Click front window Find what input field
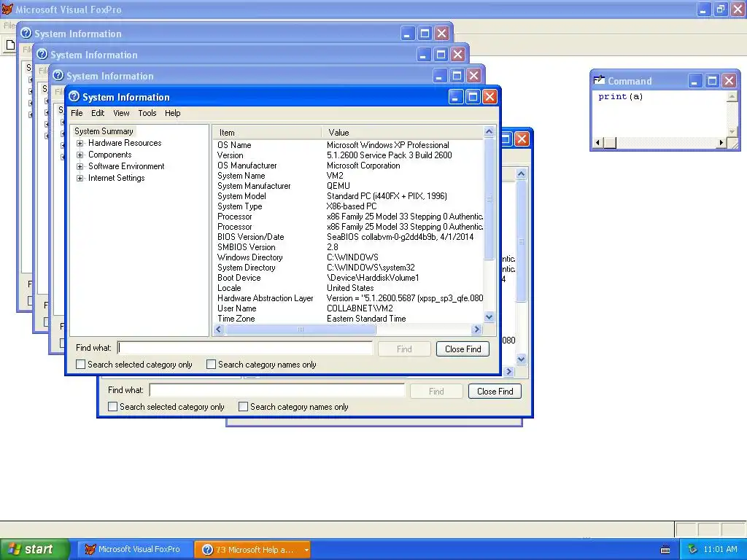This screenshot has height=560, width=747. coord(245,348)
